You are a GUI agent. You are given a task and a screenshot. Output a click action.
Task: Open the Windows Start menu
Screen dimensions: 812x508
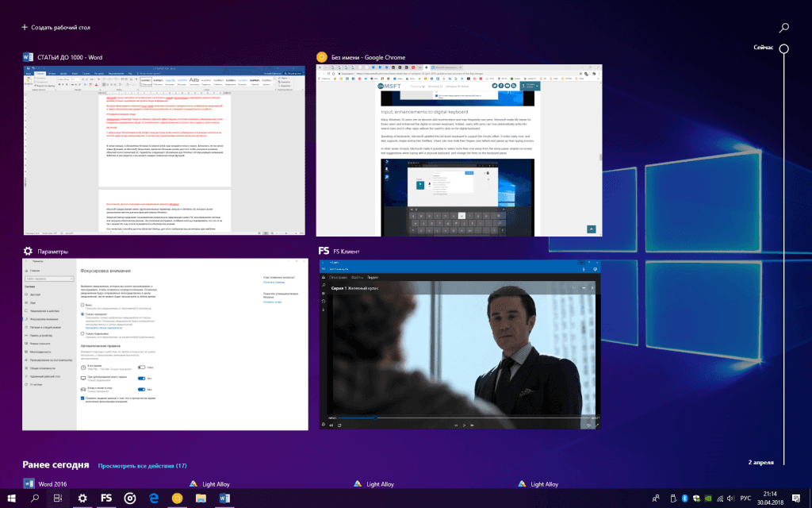pos(11,498)
